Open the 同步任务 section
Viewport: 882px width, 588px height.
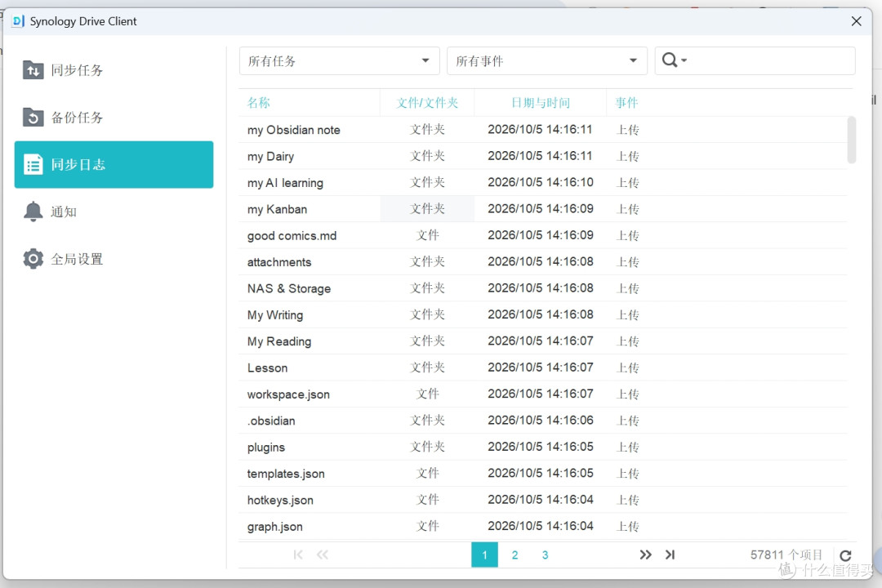click(114, 70)
